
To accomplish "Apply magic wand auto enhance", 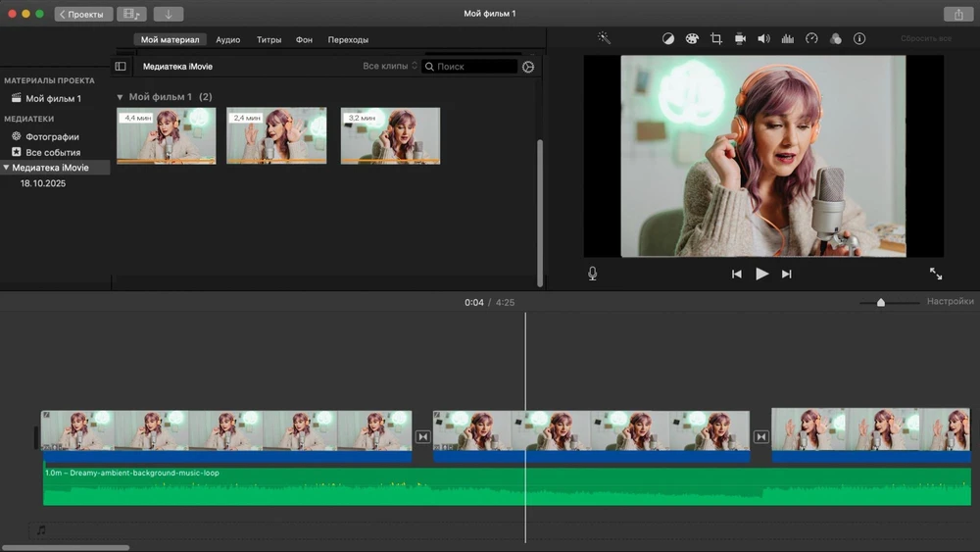I will pyautogui.click(x=604, y=38).
